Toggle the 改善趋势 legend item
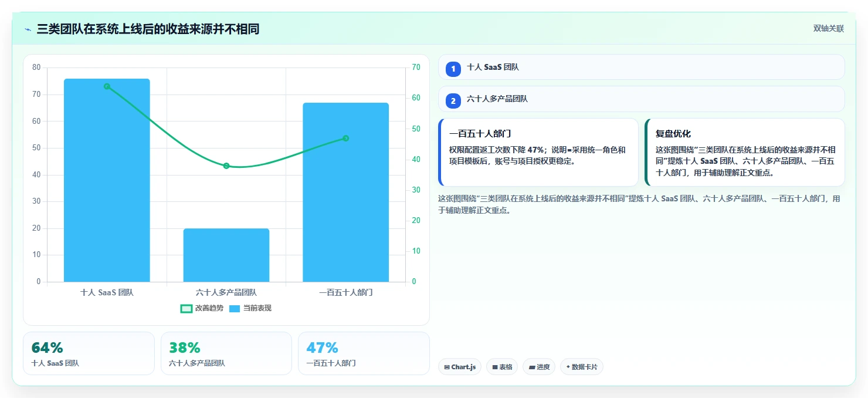This screenshot has width=868, height=398. pos(202,308)
